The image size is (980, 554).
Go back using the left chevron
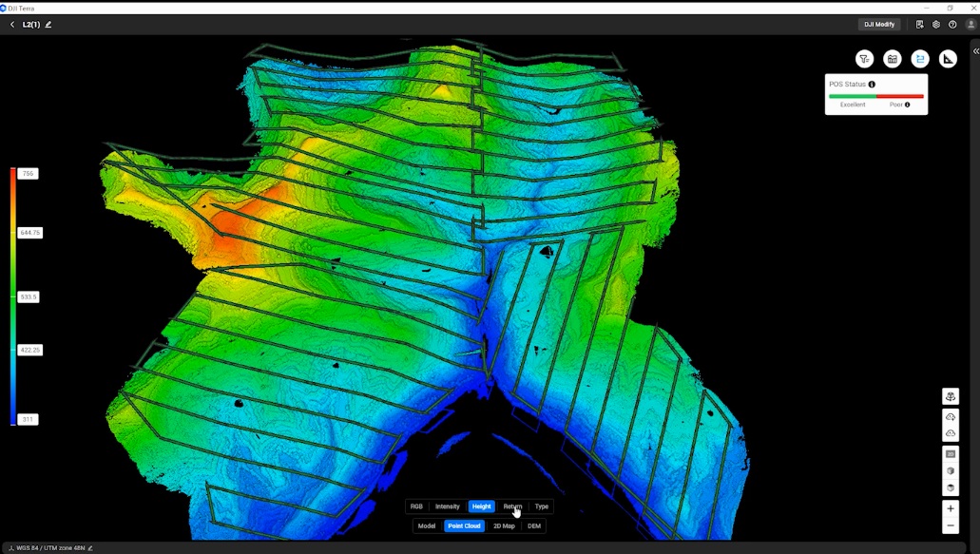(12, 25)
